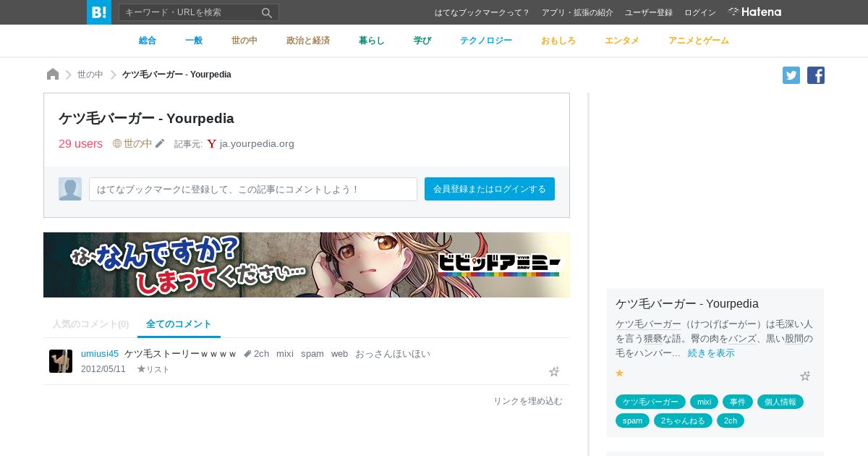868x456 pixels.
Task: Click 会員登録またはログインする button
Action: click(x=490, y=189)
